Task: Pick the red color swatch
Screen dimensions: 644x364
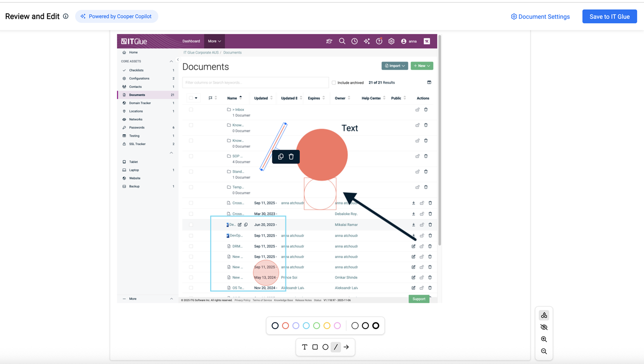Action: (285, 326)
